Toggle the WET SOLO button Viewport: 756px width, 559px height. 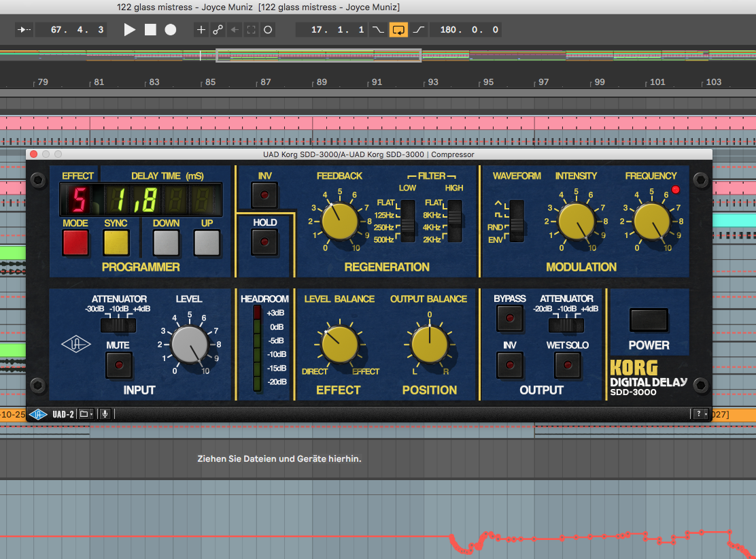click(567, 365)
